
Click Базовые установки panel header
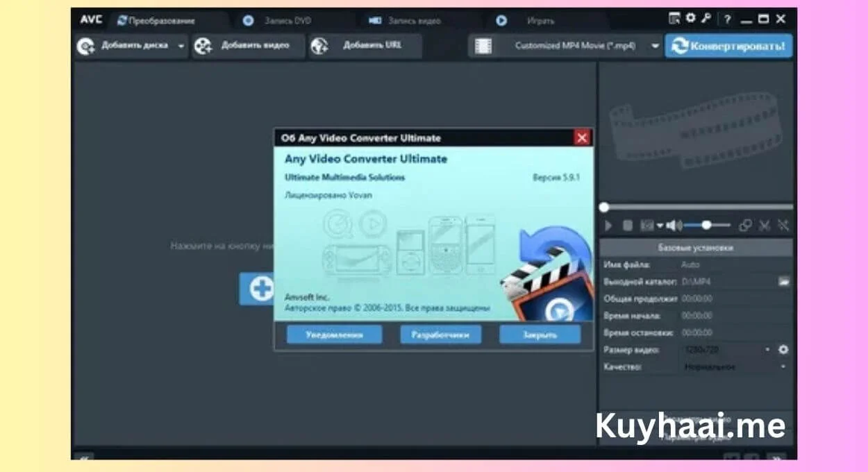tap(695, 248)
